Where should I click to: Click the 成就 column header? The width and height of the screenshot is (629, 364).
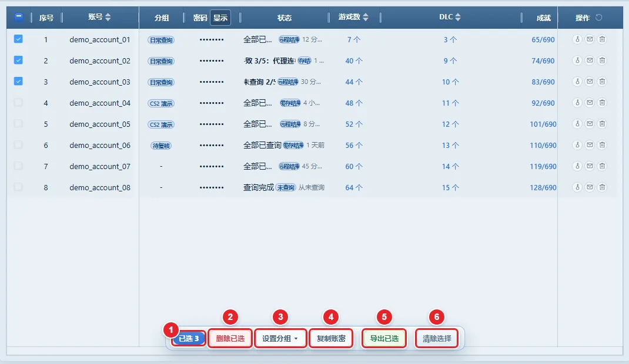pyautogui.click(x=544, y=18)
